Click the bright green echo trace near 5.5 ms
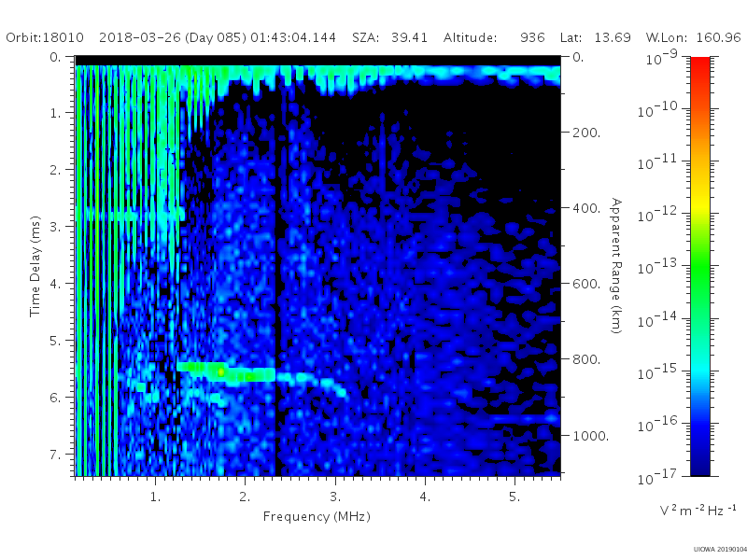 [x=226, y=371]
